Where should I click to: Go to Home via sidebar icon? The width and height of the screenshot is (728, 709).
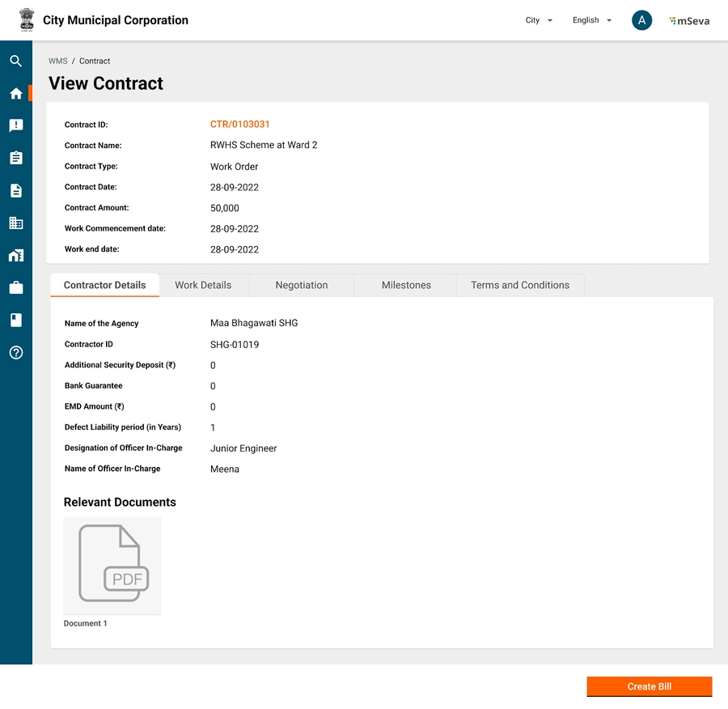15,93
